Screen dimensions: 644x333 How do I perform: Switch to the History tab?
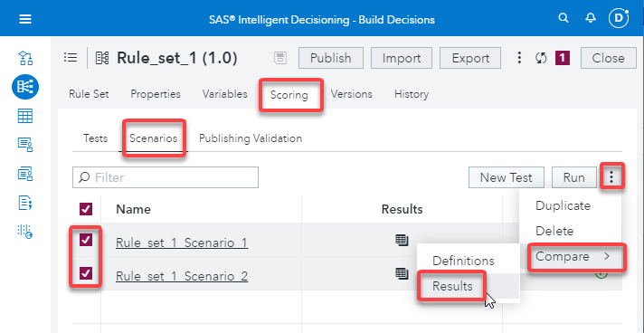click(412, 94)
